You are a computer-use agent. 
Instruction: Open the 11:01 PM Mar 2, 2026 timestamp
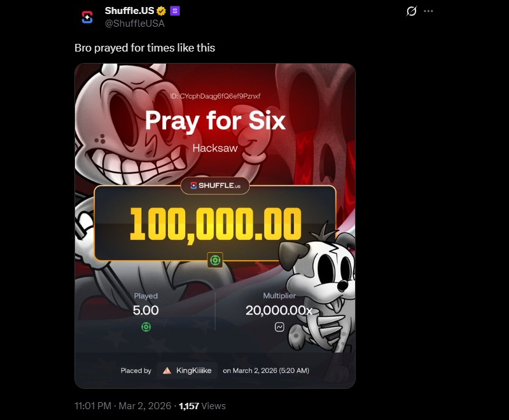tap(124, 406)
